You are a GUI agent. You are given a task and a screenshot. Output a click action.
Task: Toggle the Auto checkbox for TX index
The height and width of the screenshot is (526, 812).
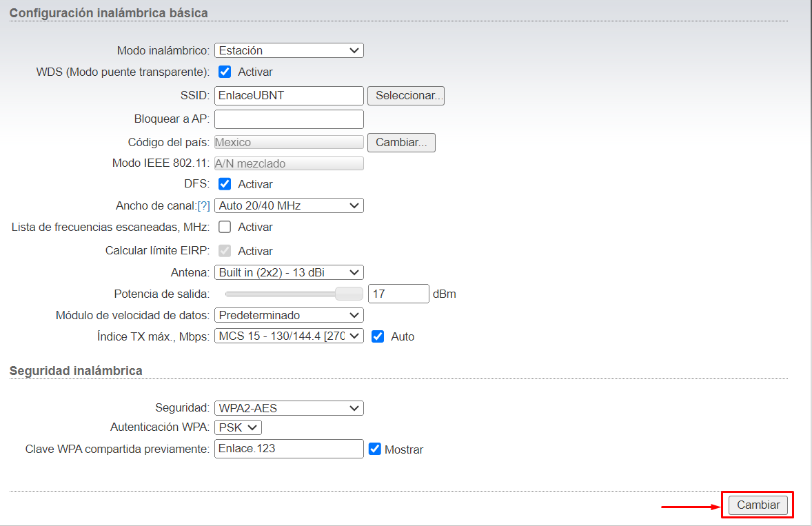(378, 336)
